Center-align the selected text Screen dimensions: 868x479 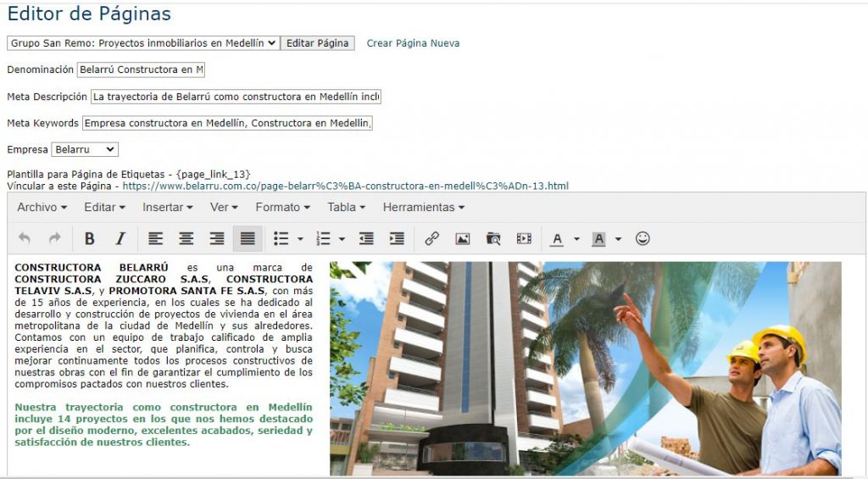click(x=186, y=239)
